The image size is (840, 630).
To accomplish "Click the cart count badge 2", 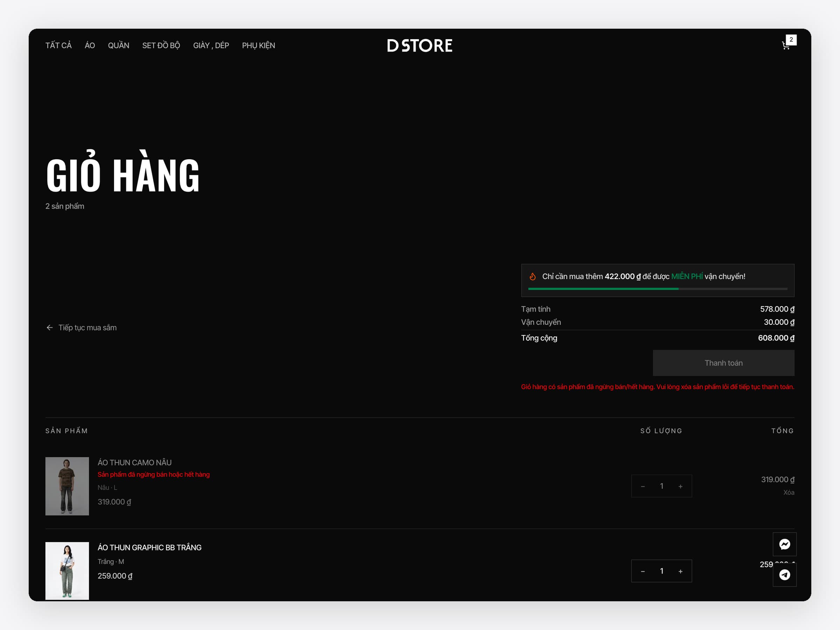I will click(791, 40).
